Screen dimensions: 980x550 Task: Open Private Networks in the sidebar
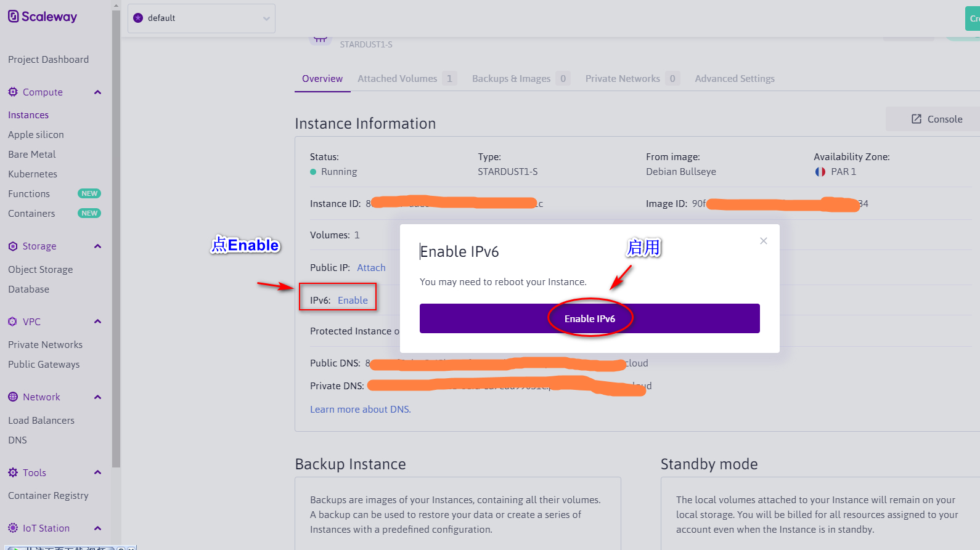click(x=45, y=344)
